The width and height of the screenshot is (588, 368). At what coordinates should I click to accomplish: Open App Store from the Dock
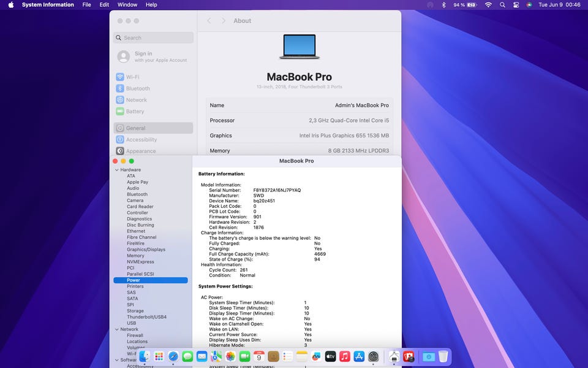coord(359,356)
